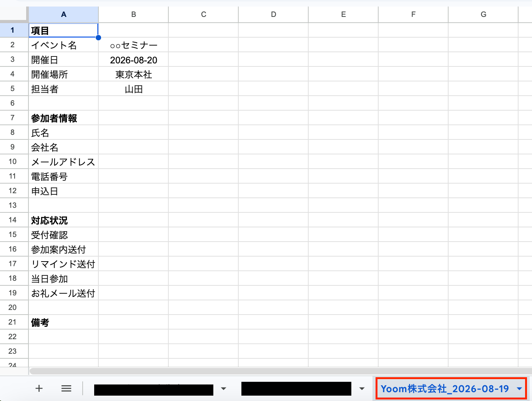Image resolution: width=532 pixels, height=401 pixels.
Task: Select column D header
Action: (273, 15)
